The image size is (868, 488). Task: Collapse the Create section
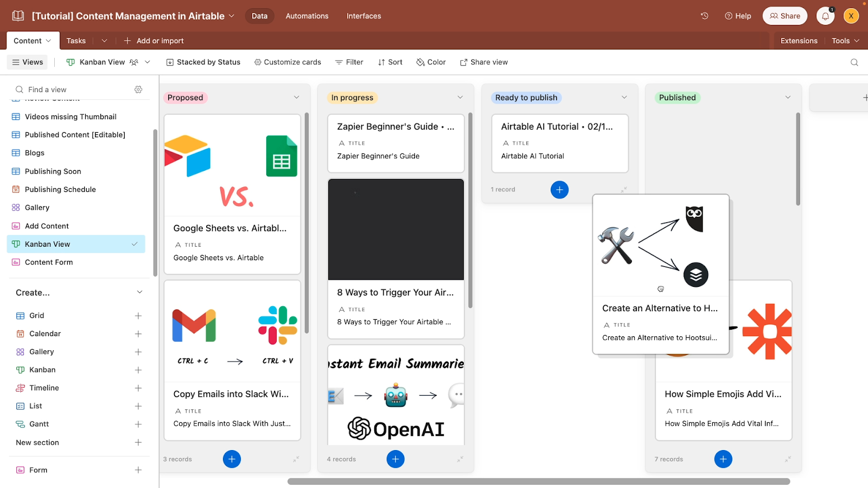pos(139,292)
